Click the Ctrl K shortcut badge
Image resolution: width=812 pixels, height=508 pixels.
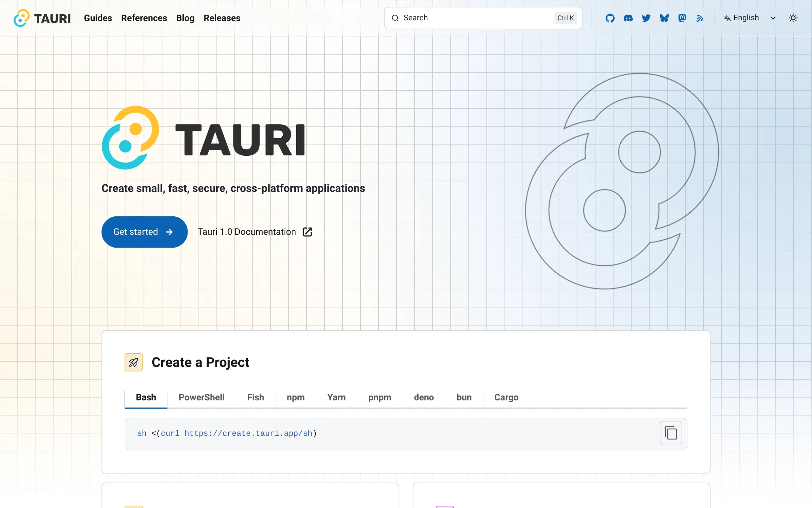565,18
